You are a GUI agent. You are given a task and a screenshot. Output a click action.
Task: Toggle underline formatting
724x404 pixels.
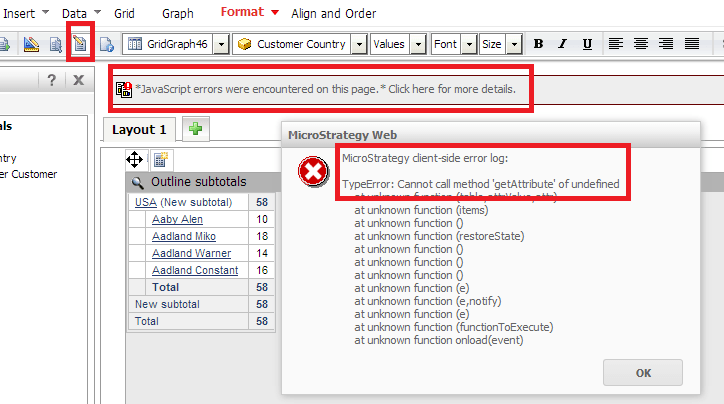(587, 44)
